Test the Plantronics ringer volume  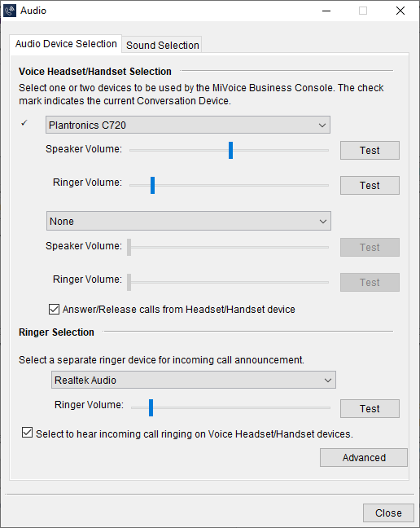pos(370,185)
